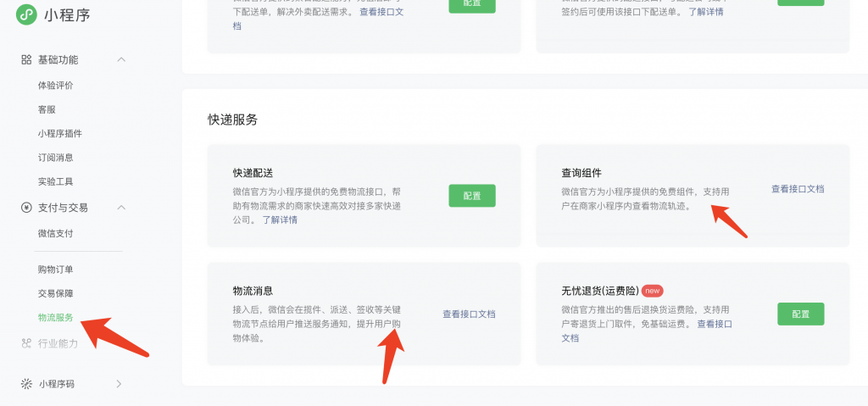Open 小程序插件 in the sidebar

[x=60, y=134]
